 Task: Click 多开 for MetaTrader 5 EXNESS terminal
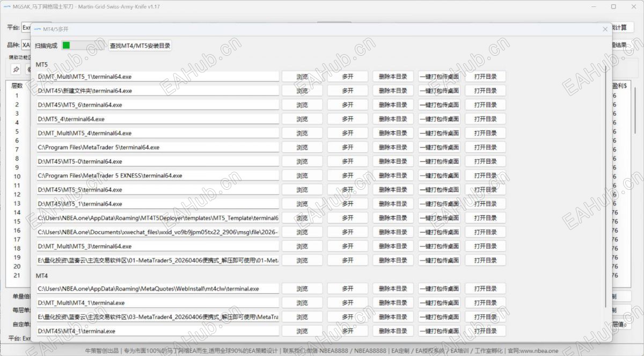348,175
